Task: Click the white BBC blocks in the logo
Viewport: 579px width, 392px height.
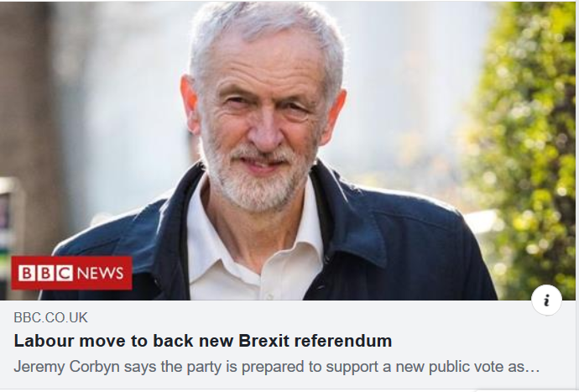Action: [45, 273]
